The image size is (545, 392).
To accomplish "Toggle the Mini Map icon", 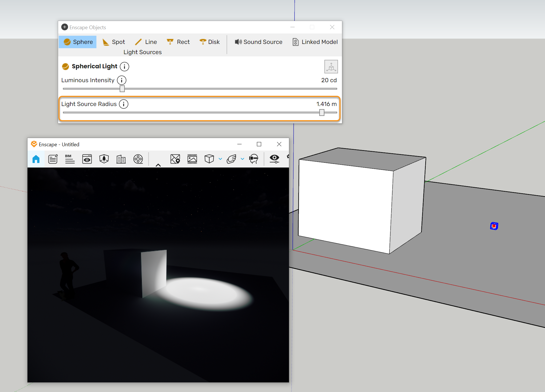I will [x=175, y=159].
